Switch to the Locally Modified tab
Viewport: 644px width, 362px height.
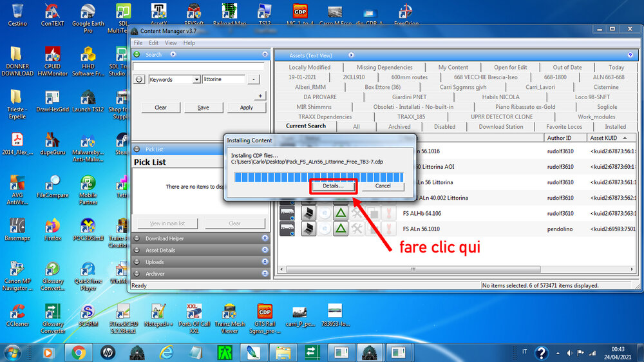tap(309, 68)
